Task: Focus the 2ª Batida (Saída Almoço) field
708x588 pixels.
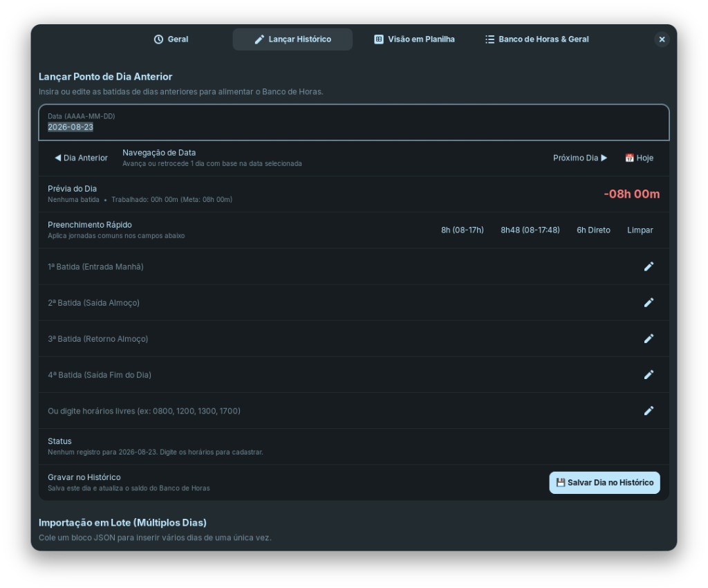Action: pyautogui.click(x=354, y=302)
